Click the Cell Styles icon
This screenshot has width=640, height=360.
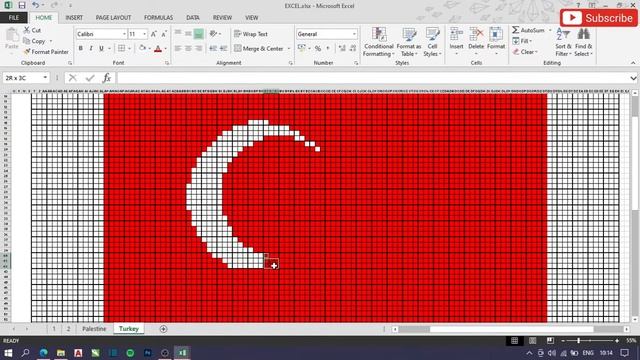pyautogui.click(x=432, y=35)
